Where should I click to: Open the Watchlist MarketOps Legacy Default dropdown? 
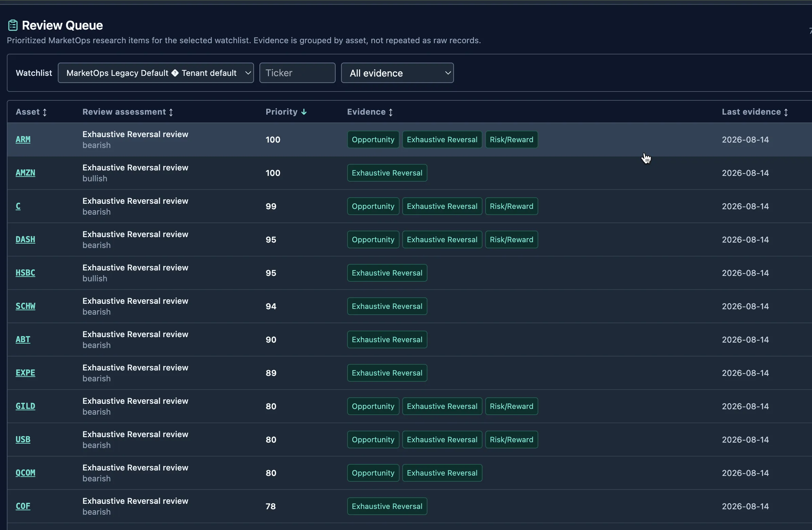(x=156, y=73)
